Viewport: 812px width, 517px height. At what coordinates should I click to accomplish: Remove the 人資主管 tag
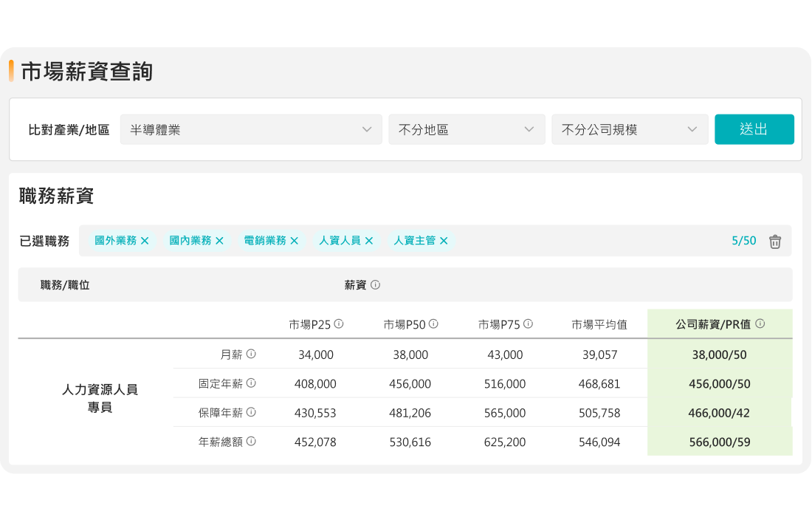444,241
